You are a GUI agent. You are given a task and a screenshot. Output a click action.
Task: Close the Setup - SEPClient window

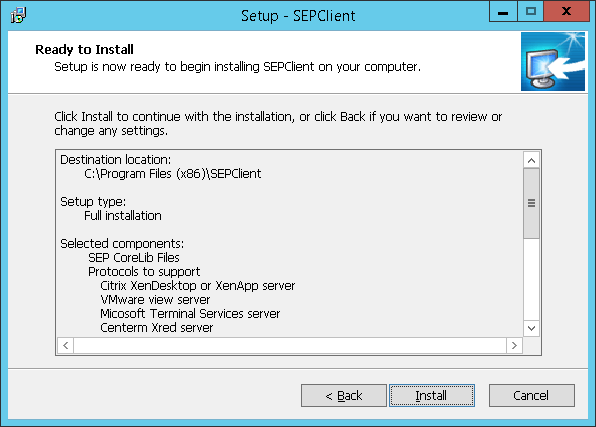pos(566,11)
